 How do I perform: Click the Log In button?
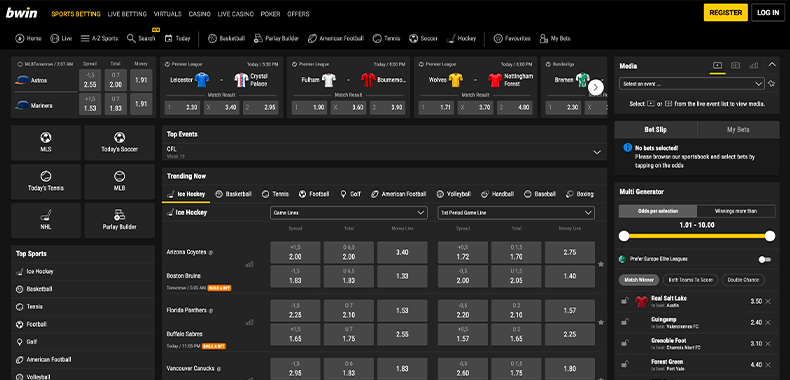point(768,13)
